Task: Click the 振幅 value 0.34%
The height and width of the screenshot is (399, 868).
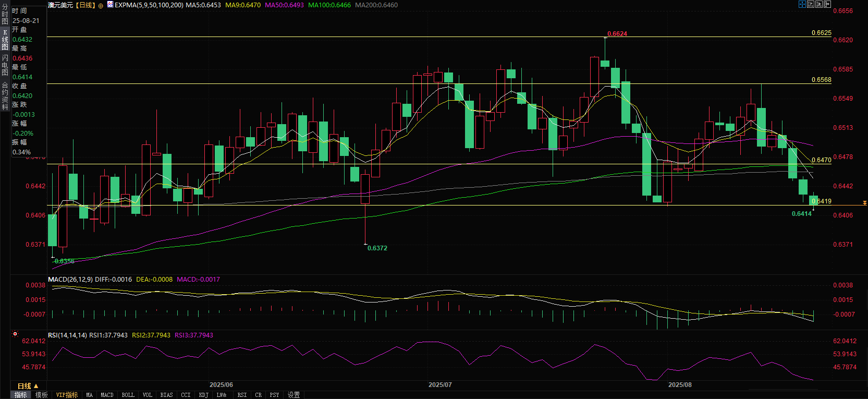Action: coord(21,152)
